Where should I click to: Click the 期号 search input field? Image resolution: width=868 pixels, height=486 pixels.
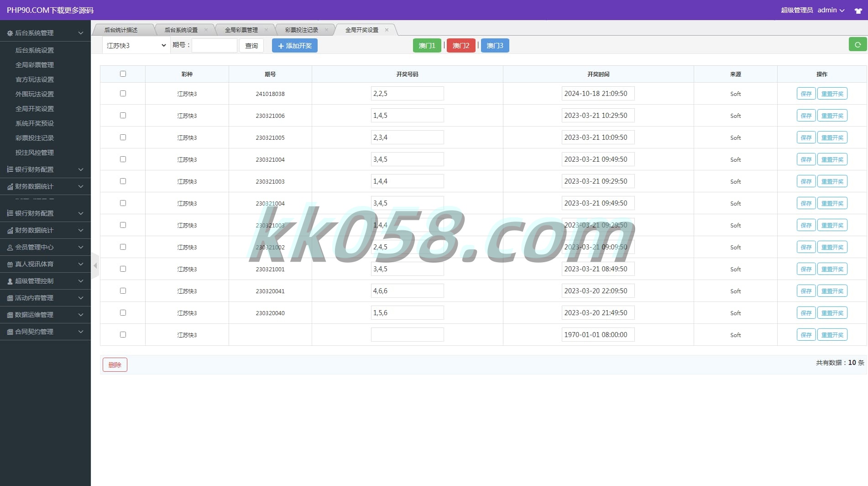[x=214, y=46]
